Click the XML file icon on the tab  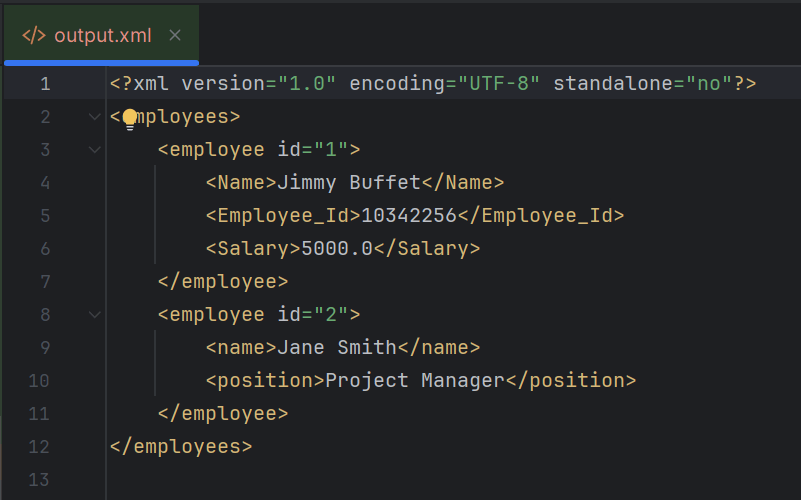pyautogui.click(x=34, y=35)
